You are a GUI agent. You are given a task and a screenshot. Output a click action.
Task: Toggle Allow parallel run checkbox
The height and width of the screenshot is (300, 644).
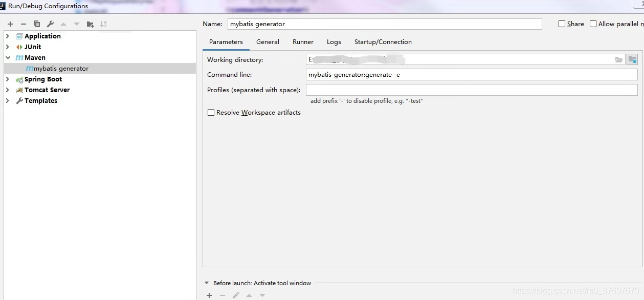coord(593,24)
